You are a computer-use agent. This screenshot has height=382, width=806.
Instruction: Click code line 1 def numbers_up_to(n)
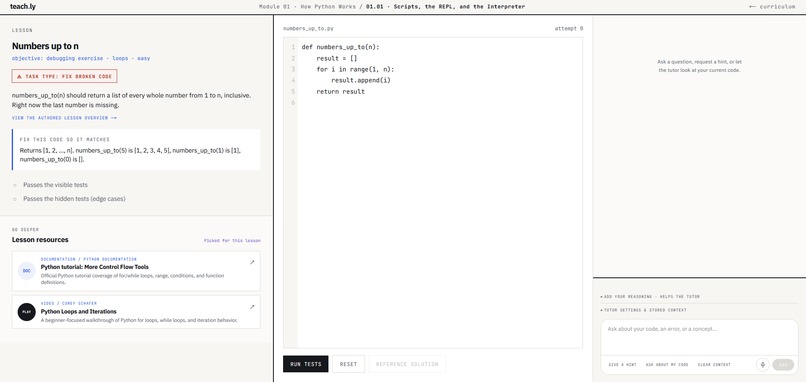(x=340, y=47)
